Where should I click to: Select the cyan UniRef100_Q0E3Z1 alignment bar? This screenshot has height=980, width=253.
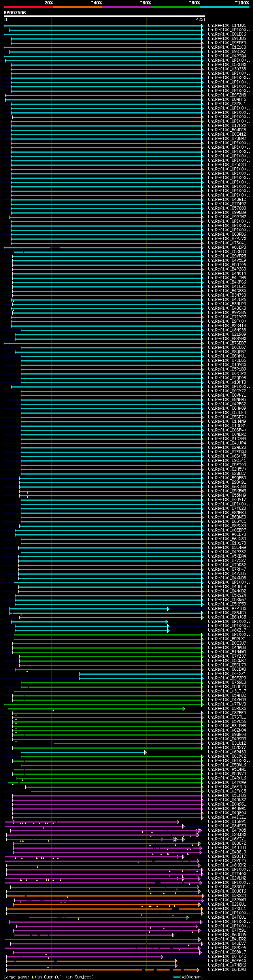coord(141,674)
